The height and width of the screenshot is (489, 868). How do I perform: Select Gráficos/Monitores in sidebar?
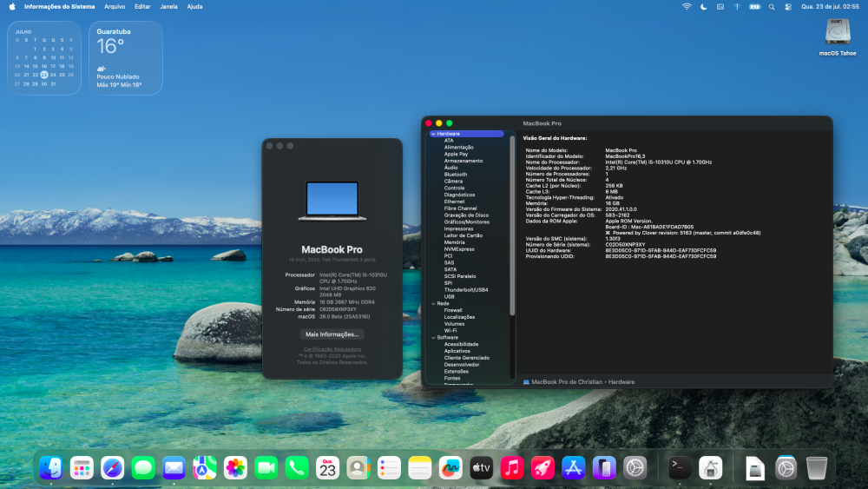point(468,222)
